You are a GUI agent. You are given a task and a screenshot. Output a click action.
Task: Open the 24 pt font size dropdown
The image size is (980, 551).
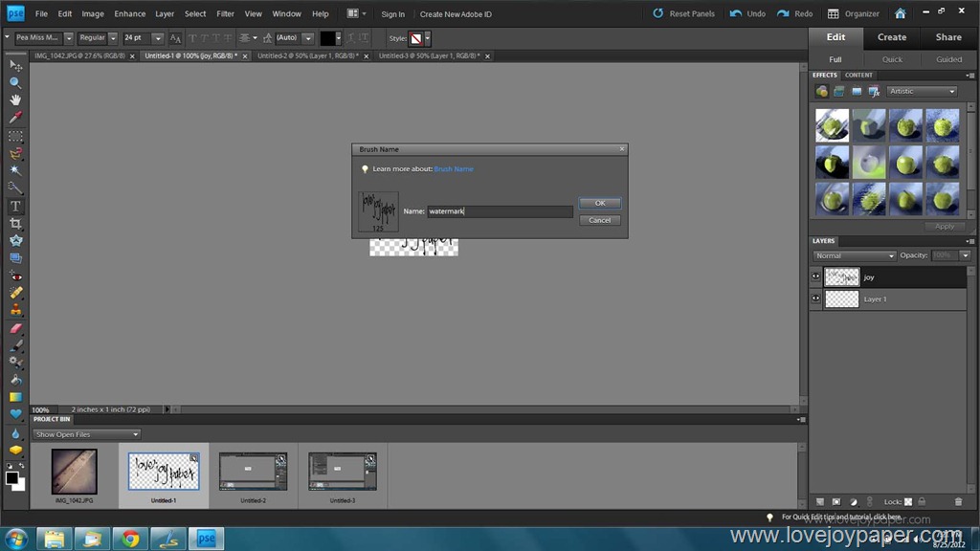coord(158,38)
